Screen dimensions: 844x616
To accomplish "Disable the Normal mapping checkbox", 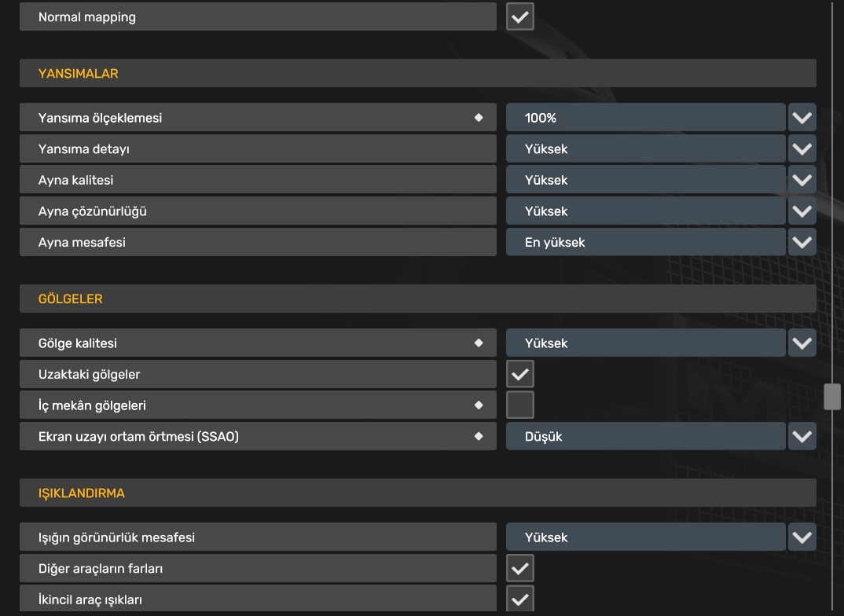I will [x=519, y=16].
